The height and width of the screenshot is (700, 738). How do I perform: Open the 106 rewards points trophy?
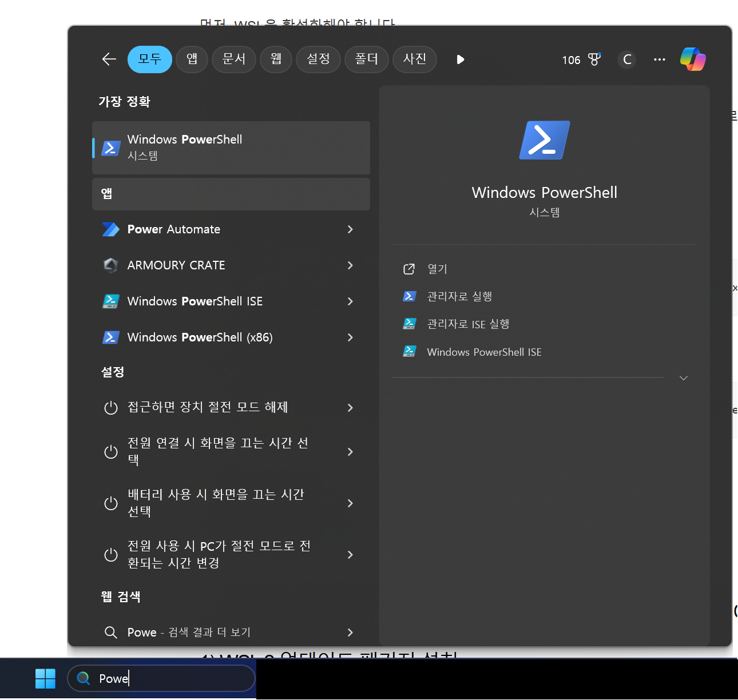581,59
